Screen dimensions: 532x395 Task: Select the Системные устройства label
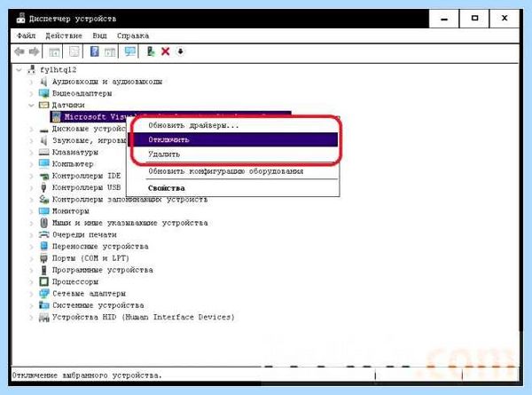[x=98, y=305]
